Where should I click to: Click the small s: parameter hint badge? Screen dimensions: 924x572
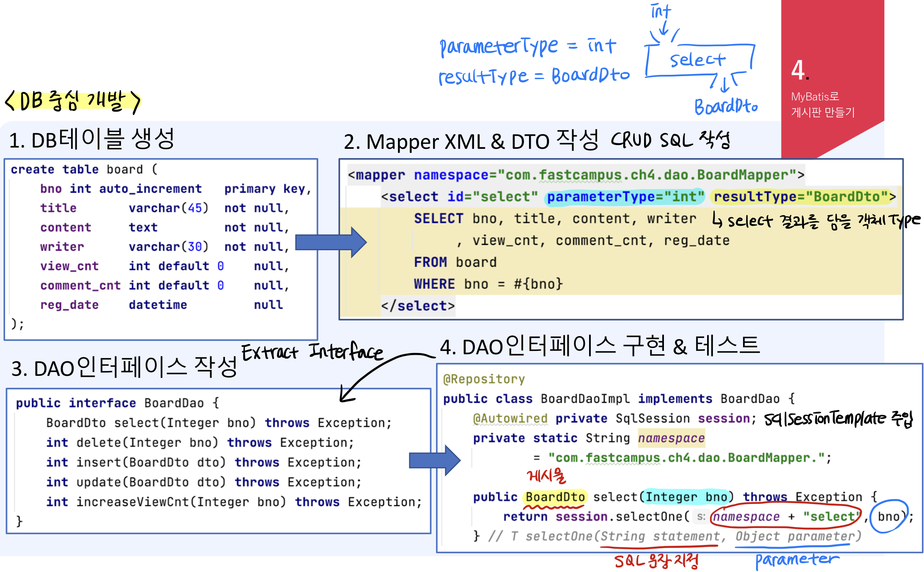click(x=701, y=517)
